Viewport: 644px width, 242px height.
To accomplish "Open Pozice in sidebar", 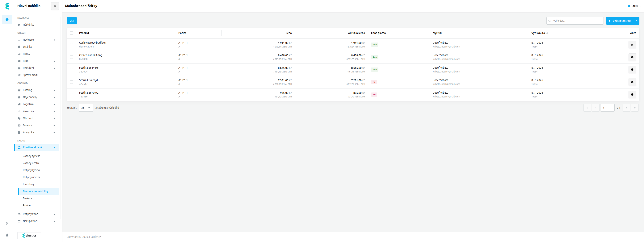I will click(27, 206).
